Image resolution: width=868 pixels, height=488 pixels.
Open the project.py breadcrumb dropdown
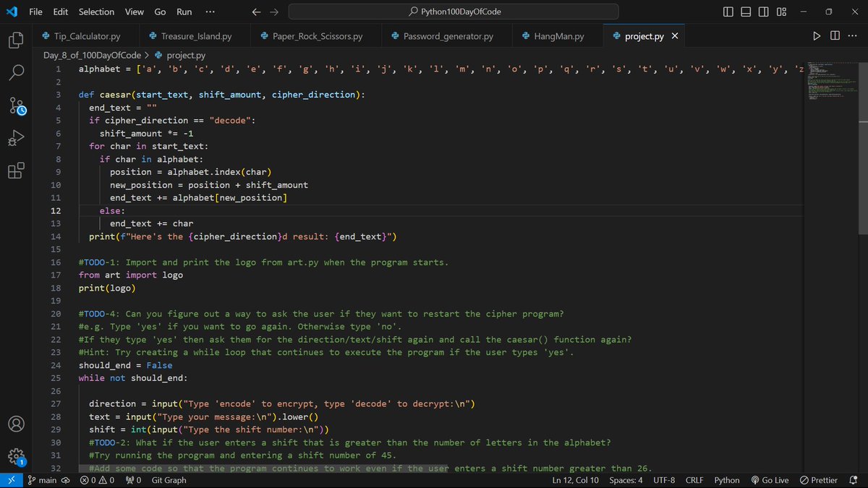point(180,55)
